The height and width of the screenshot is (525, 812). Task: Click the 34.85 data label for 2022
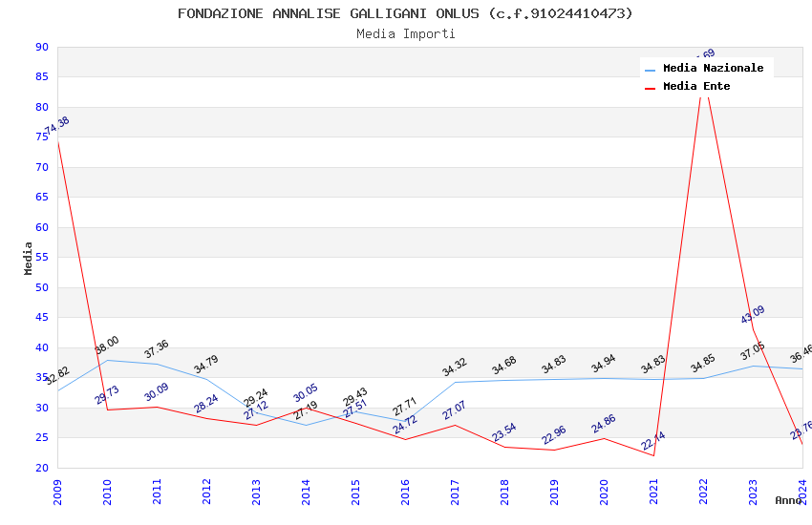[703, 363]
